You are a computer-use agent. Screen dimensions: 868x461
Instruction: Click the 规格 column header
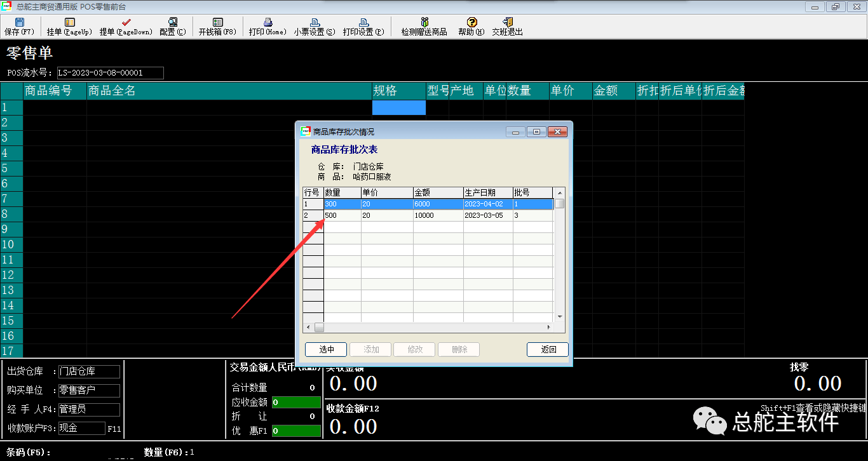pyautogui.click(x=398, y=91)
